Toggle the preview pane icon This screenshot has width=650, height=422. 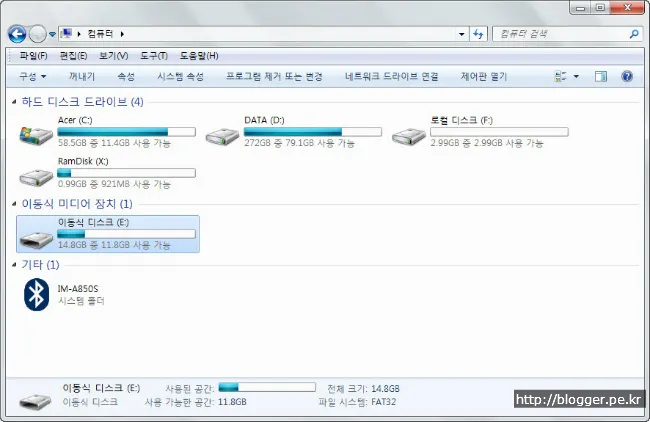click(601, 76)
